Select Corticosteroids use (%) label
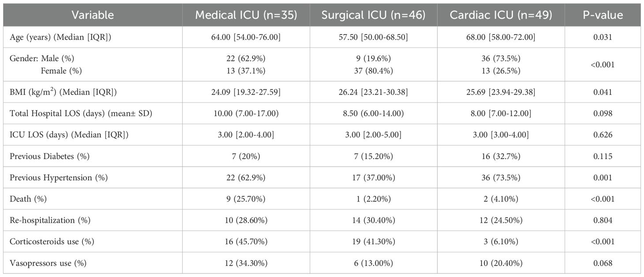Image resolution: width=644 pixels, height=277 pixels. pyautogui.click(x=52, y=242)
